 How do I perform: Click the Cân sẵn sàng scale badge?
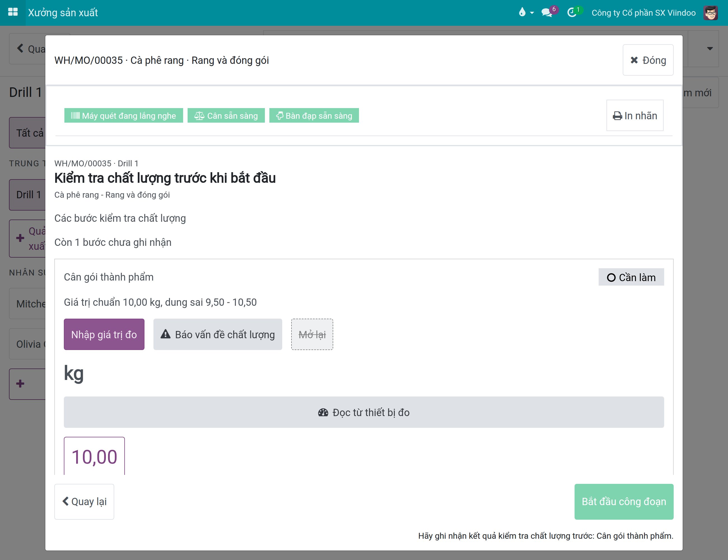click(226, 115)
